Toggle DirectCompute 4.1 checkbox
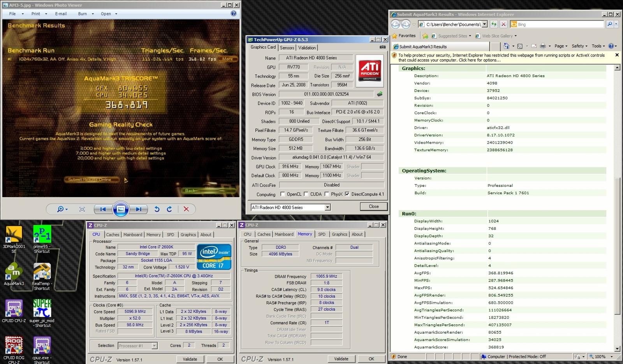The image size is (623, 364). click(347, 194)
